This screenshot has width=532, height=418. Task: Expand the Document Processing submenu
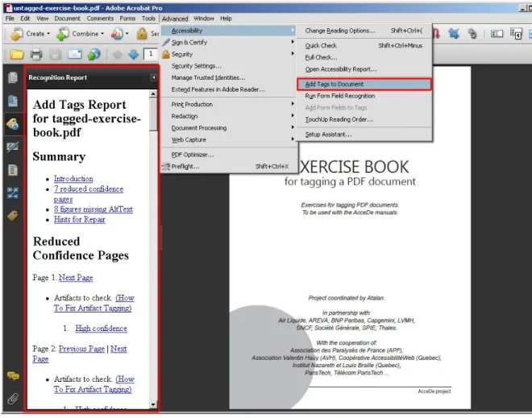(293, 127)
